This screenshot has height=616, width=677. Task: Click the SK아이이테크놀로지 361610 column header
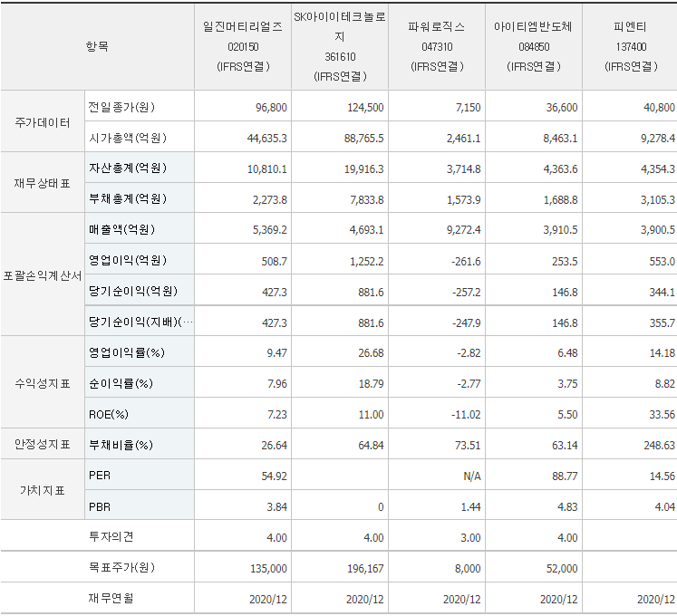click(340, 46)
